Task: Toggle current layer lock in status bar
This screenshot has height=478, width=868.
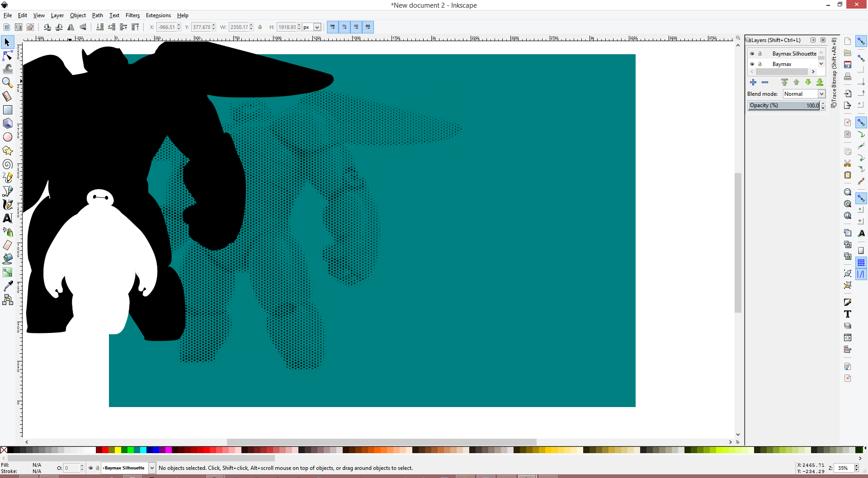Action: pyautogui.click(x=97, y=468)
